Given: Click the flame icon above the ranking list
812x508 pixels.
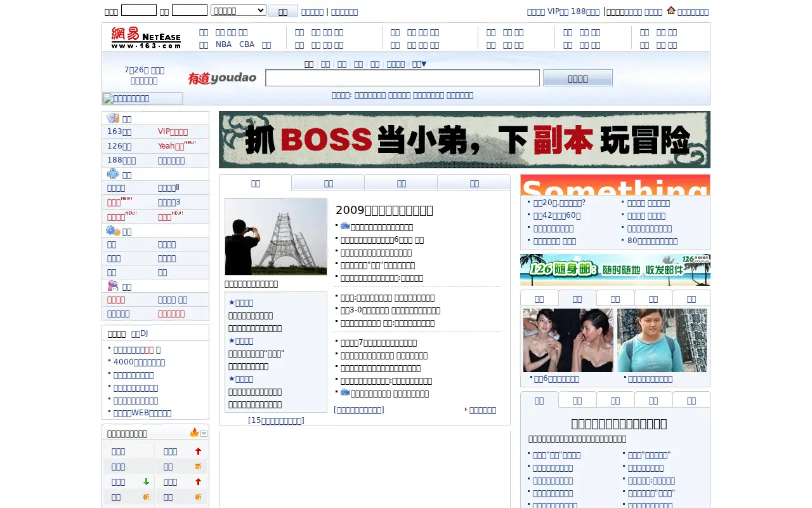Looking at the screenshot, I should [194, 432].
